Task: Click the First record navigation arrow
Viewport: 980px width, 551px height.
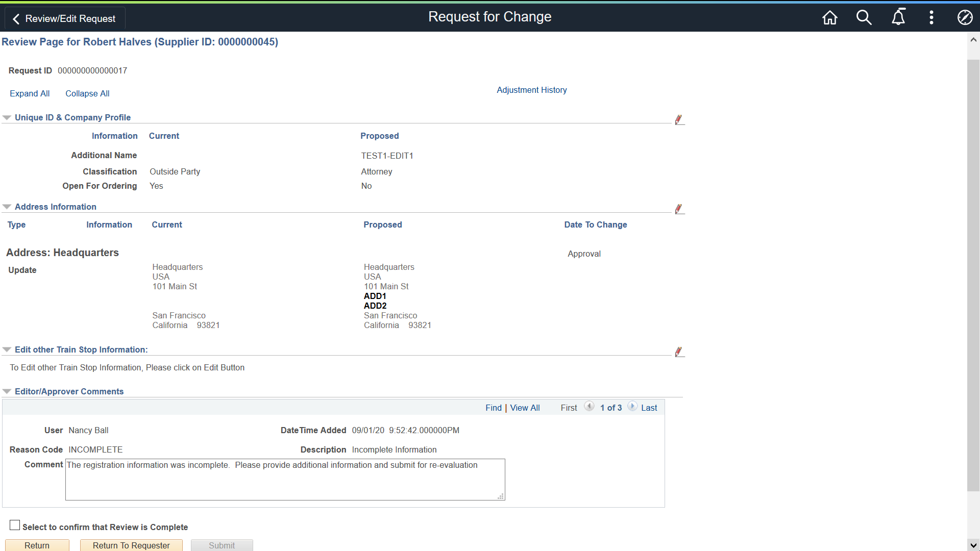Action: pos(590,406)
